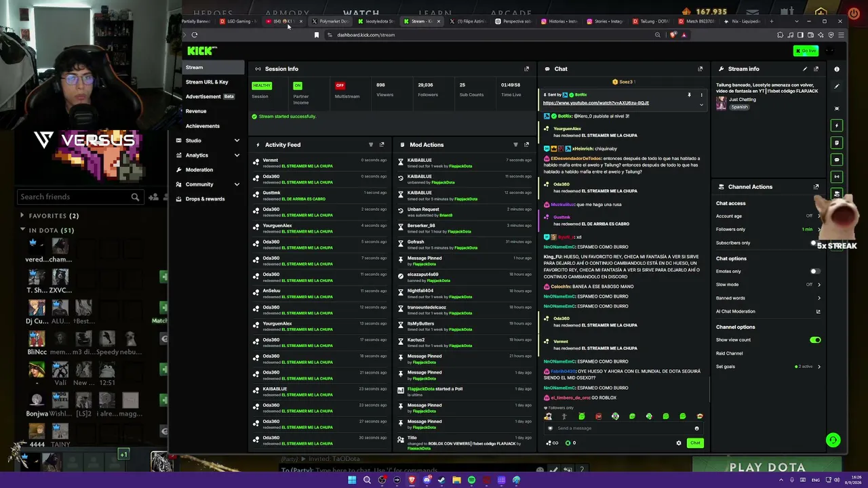868x488 pixels.
Task: Open Windows Start menu
Action: point(352,480)
